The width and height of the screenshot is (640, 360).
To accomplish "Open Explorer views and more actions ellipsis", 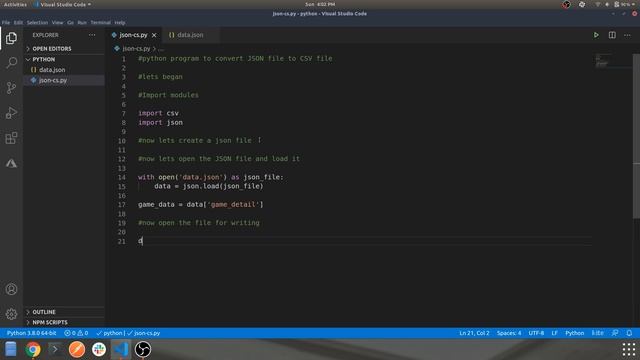I will click(x=92, y=35).
